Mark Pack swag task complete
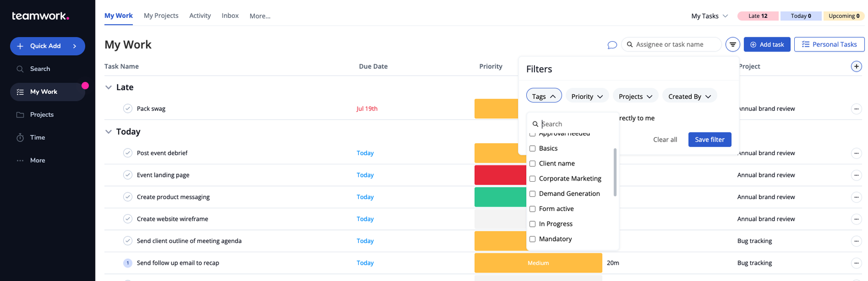 pyautogui.click(x=127, y=108)
